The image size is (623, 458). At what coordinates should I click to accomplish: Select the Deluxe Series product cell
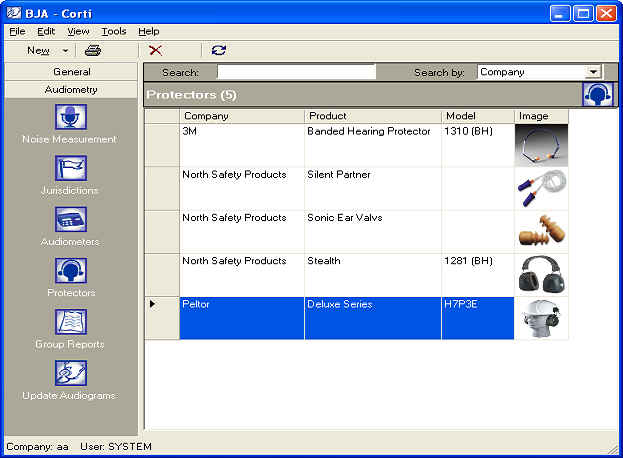(373, 318)
